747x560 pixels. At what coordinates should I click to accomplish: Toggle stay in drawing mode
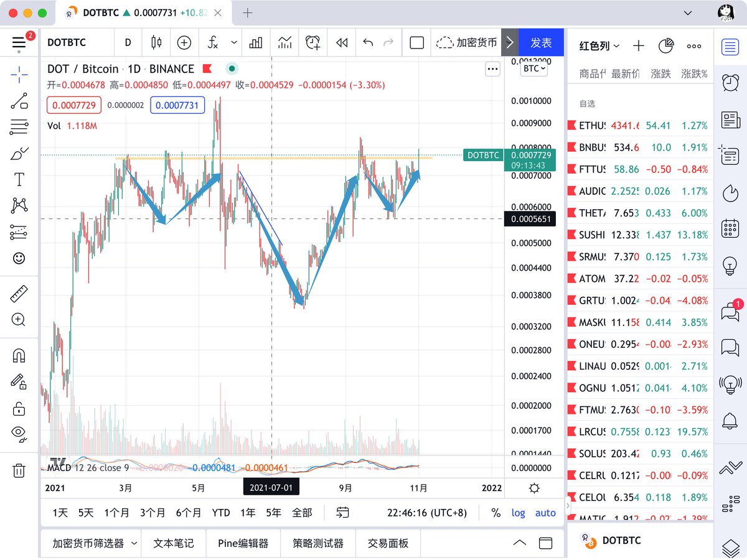(x=19, y=381)
